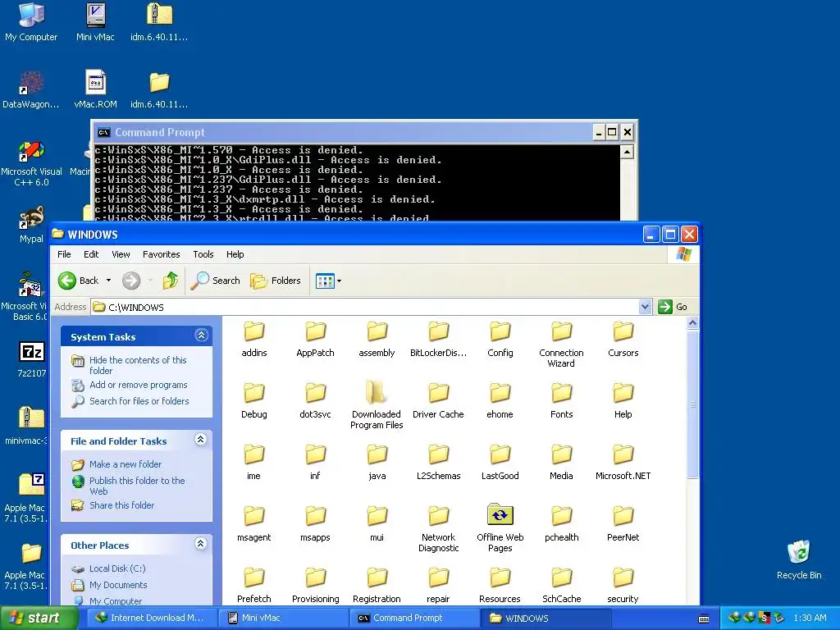The height and width of the screenshot is (630, 840).
Task: Open the addins folder
Action: coord(254,339)
